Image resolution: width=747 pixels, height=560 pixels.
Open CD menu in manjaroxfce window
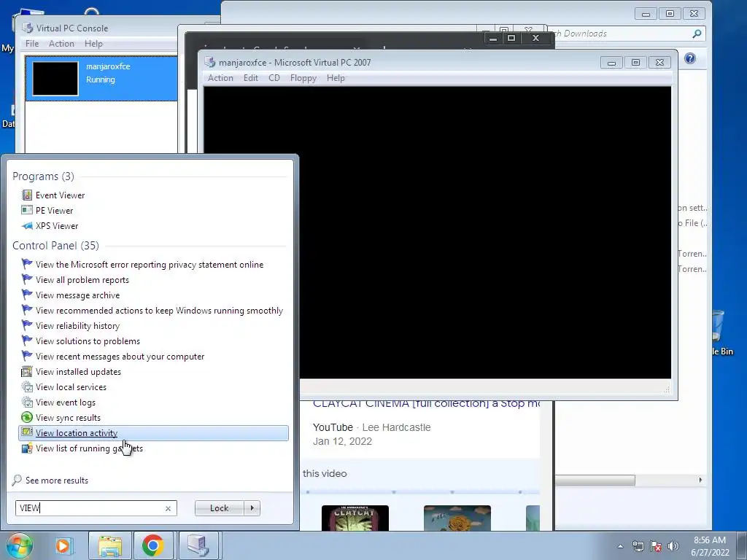(274, 77)
